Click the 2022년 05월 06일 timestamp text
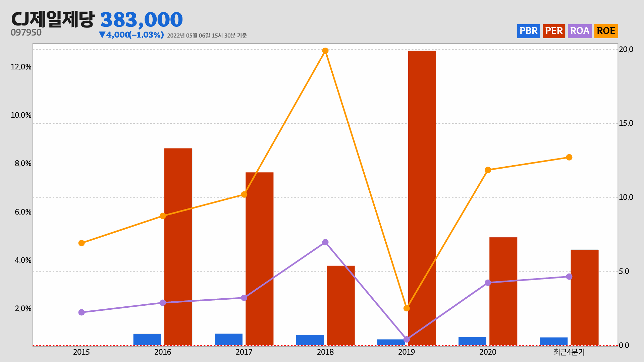The height and width of the screenshot is (362, 644). coord(207,36)
